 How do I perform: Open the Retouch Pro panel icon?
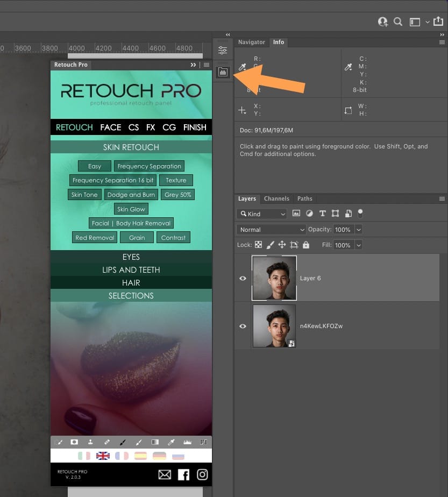tap(223, 72)
